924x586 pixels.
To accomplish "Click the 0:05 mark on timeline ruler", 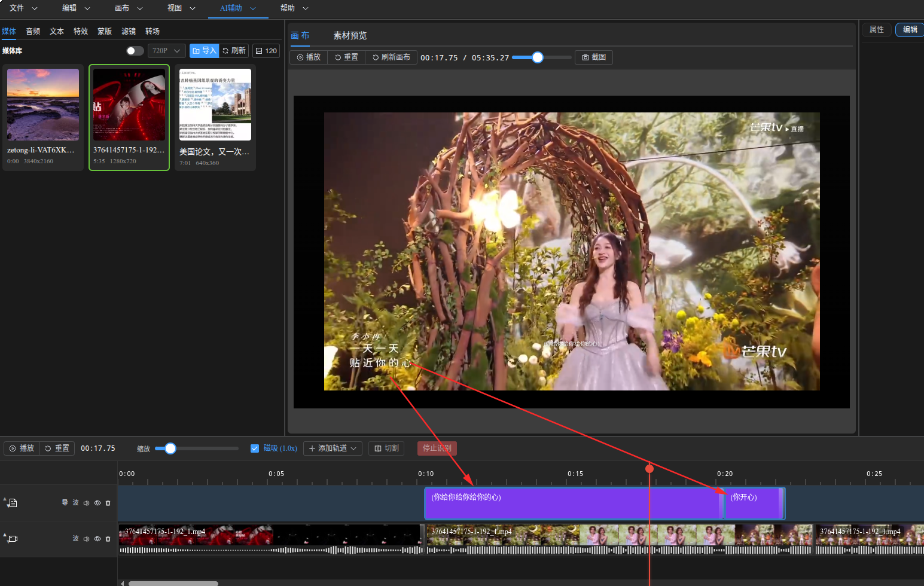I will click(x=276, y=474).
